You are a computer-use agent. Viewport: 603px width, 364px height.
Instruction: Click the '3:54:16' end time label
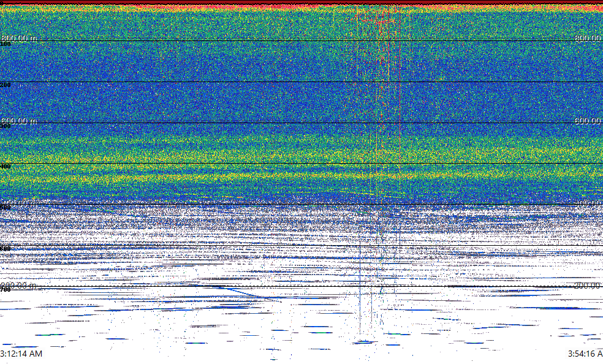(582, 354)
